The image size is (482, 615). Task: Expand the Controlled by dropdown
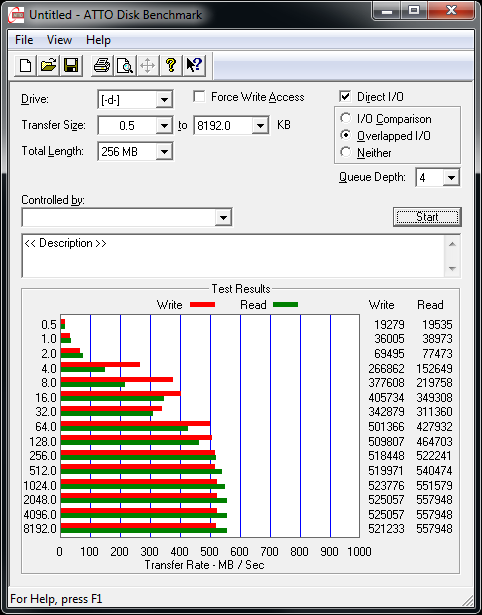click(x=223, y=217)
